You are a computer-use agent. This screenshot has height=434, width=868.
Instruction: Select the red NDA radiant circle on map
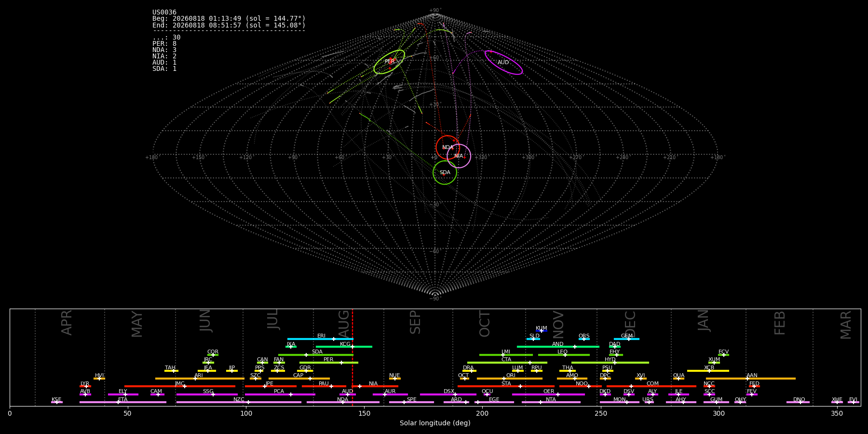point(448,148)
